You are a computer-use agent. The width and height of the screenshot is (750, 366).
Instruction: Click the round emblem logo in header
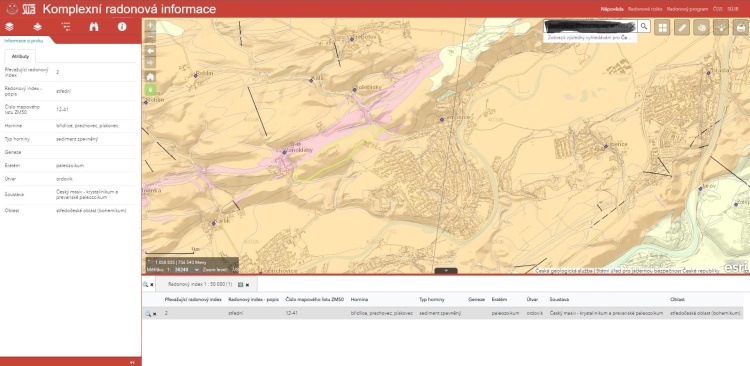[12, 9]
